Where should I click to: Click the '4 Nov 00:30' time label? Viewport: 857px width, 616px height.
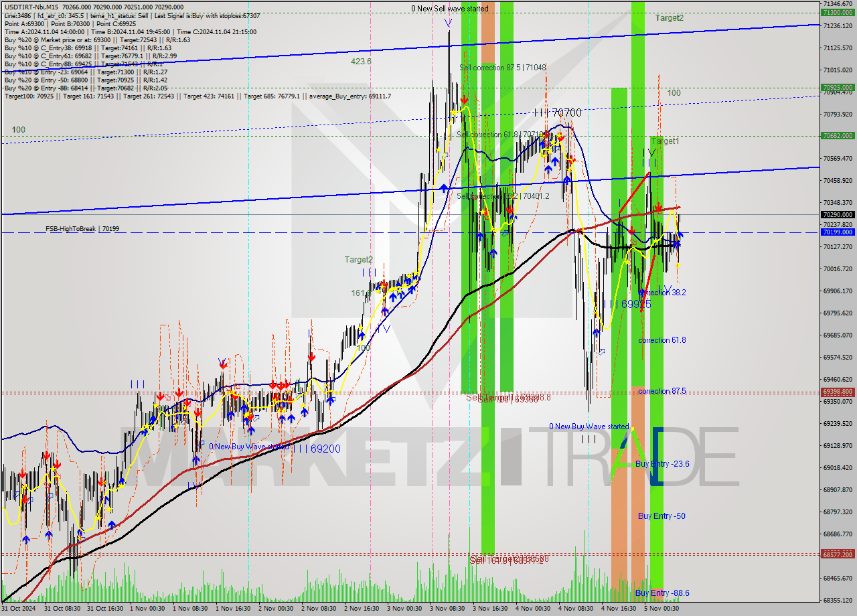coord(533,609)
